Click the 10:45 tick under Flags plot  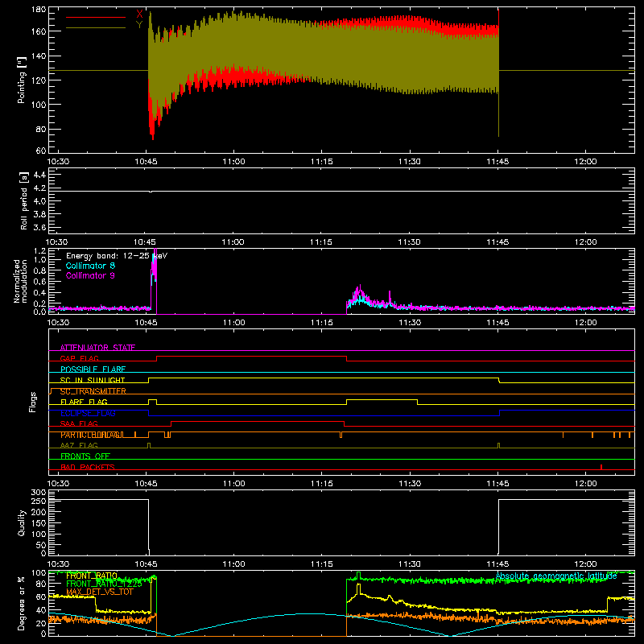(146, 484)
